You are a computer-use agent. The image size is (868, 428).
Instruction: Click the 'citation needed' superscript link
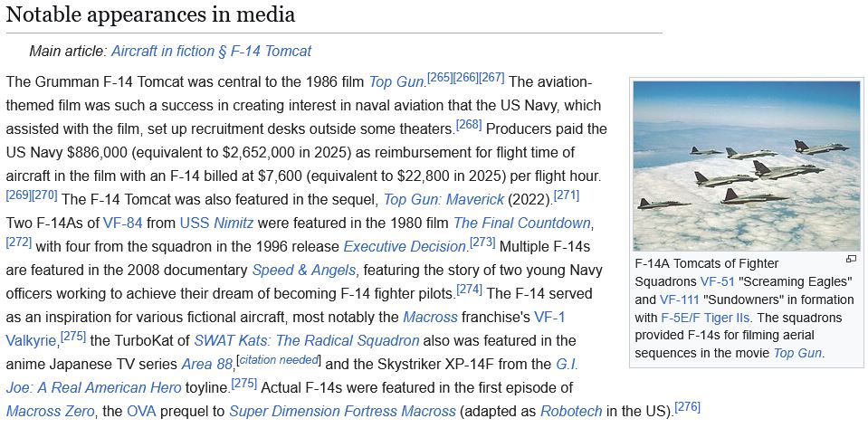(279, 360)
